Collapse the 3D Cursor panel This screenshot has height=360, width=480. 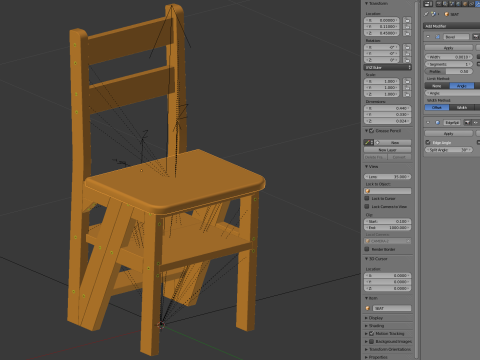pyautogui.click(x=366, y=259)
